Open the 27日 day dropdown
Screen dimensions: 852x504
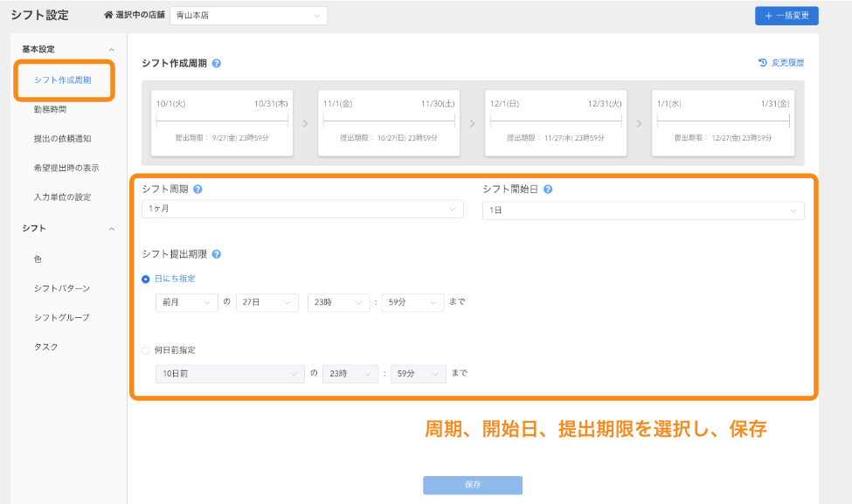267,302
